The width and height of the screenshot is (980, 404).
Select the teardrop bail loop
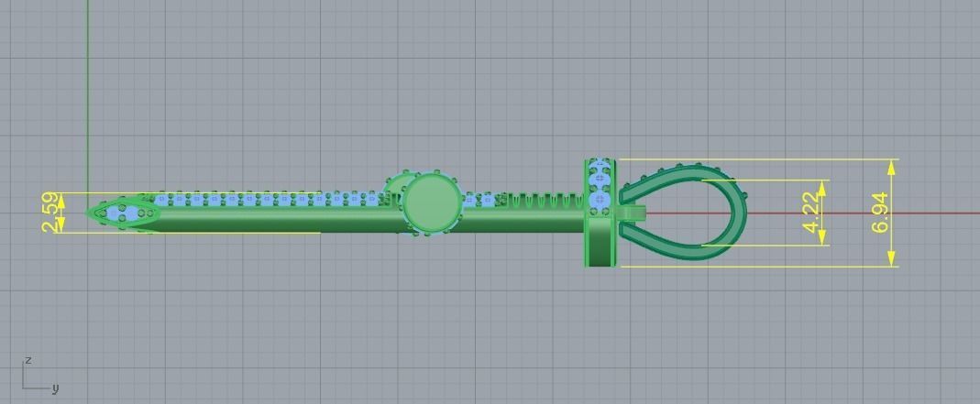[683, 213]
